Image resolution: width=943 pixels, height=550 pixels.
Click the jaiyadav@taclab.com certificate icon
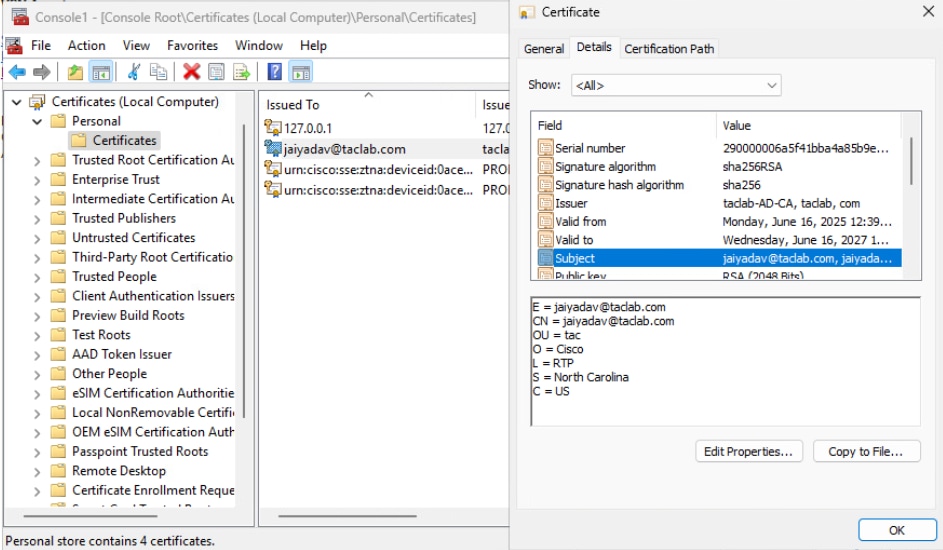point(272,148)
